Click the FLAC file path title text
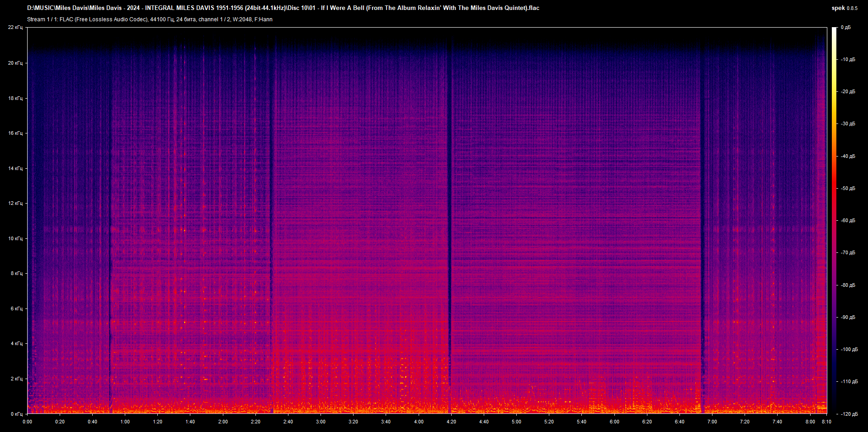This screenshot has width=868, height=432. 283,8
